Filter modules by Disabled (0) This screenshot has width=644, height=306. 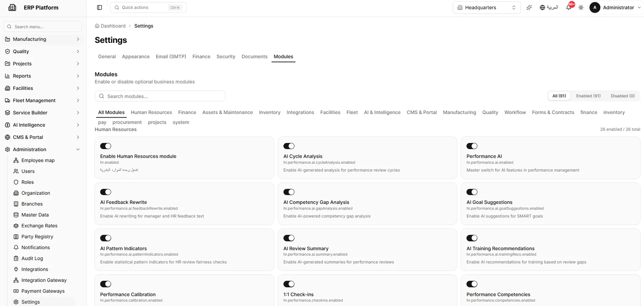click(623, 96)
